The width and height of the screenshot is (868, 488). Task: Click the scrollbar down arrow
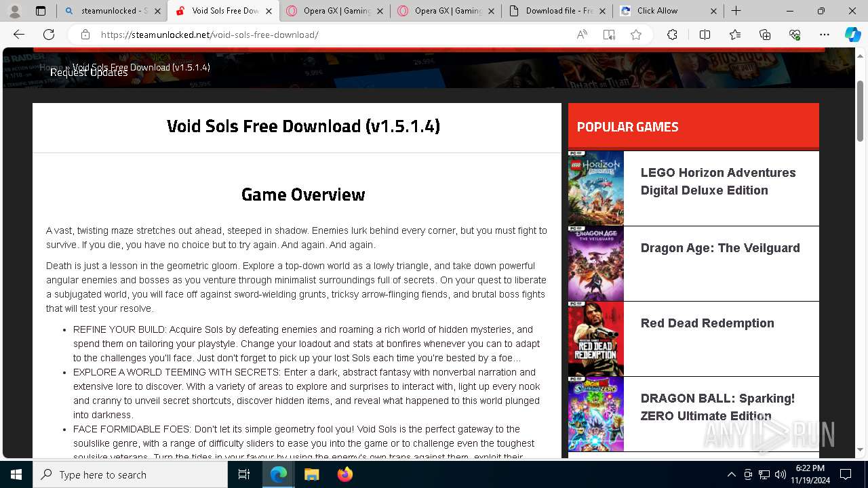coord(861,449)
